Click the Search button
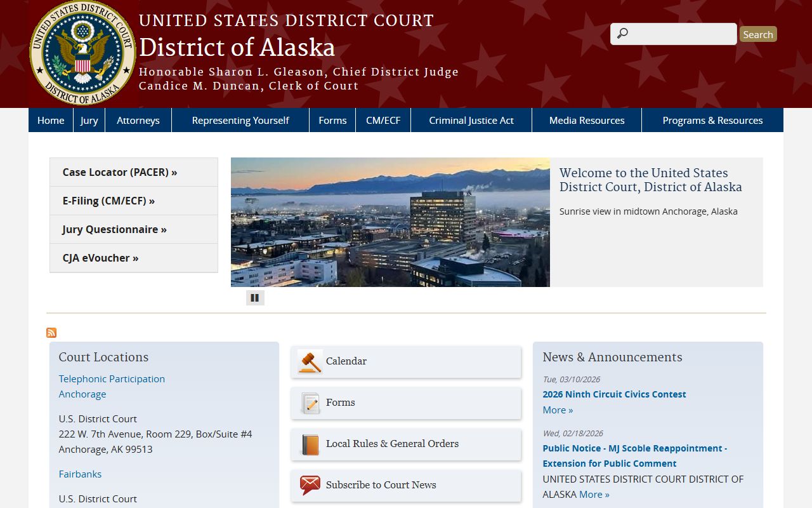The width and height of the screenshot is (812, 508). tap(758, 34)
